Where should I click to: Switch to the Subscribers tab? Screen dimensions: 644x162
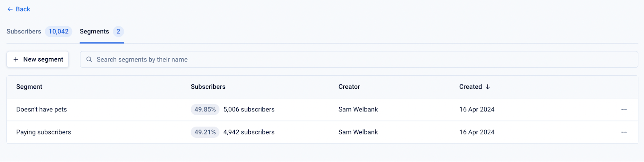point(24,31)
